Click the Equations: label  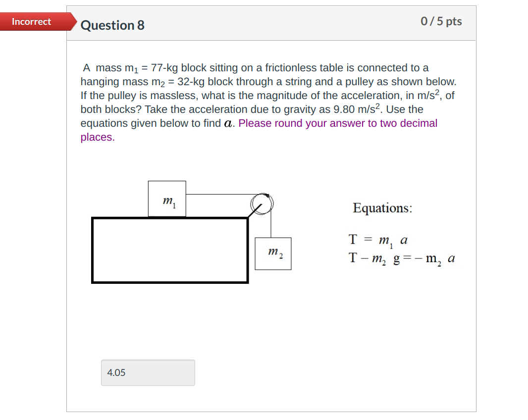coord(382,208)
